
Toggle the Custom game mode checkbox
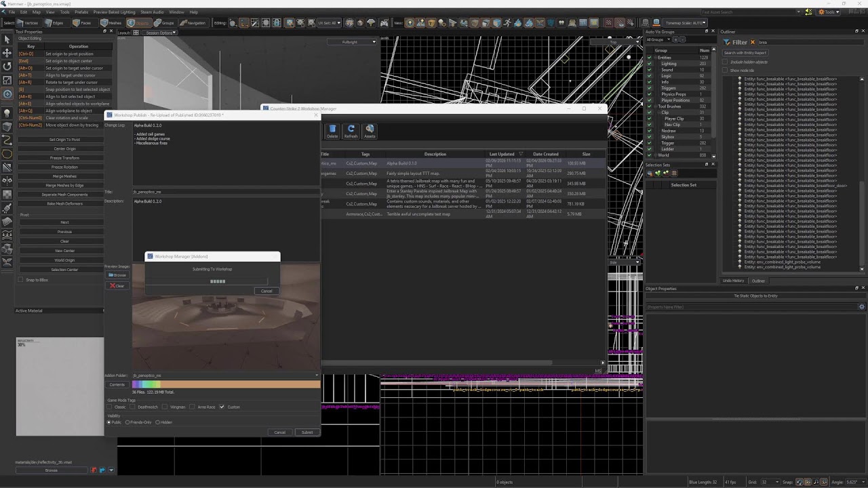pyautogui.click(x=222, y=407)
